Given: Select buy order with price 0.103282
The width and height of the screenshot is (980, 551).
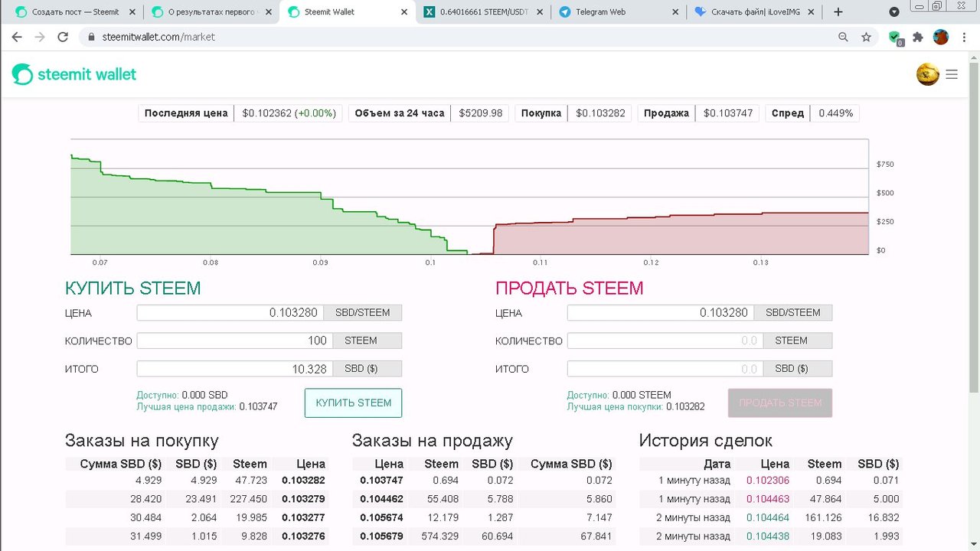Looking at the screenshot, I should click(x=197, y=481).
